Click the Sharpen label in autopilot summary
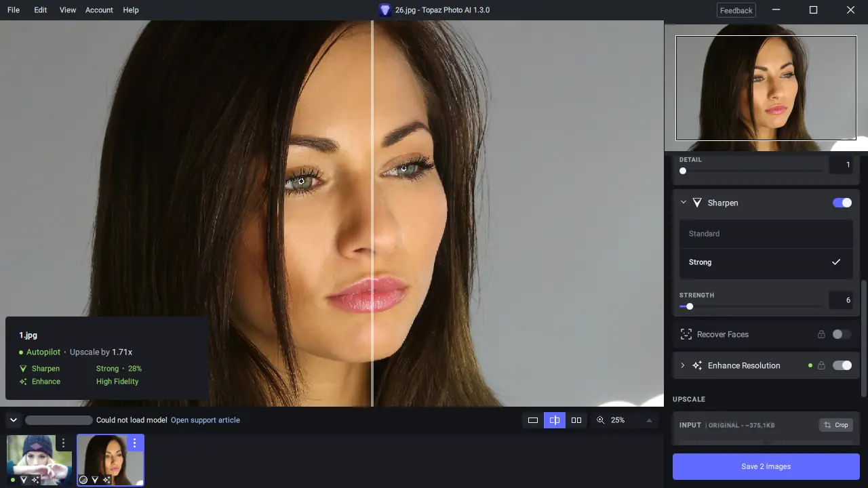Image resolution: width=868 pixels, height=488 pixels. [45, 369]
